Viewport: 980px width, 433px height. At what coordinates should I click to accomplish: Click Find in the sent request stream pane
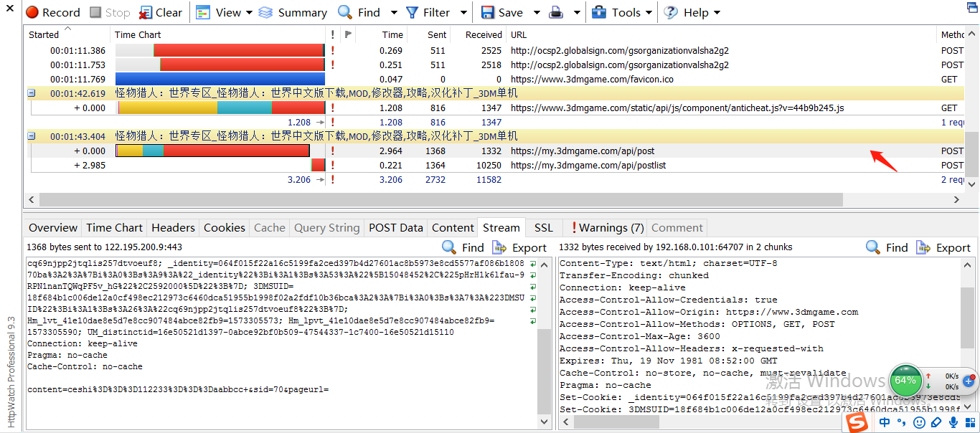[463, 247]
